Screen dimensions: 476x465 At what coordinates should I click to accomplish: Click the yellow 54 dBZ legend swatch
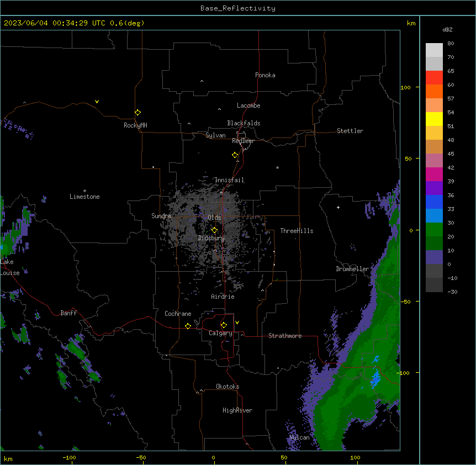coord(434,119)
